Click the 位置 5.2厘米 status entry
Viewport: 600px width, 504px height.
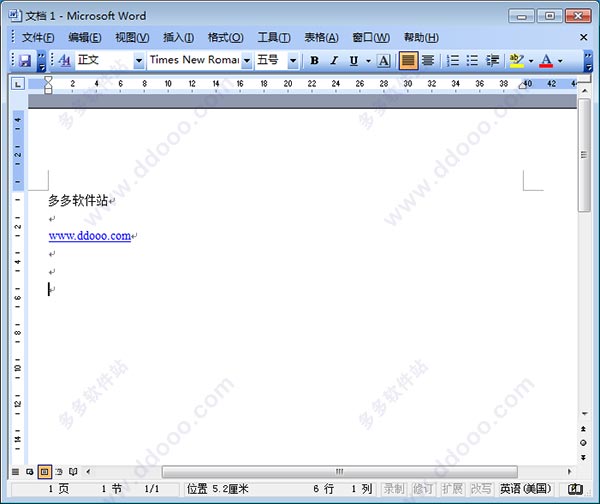pos(217,489)
